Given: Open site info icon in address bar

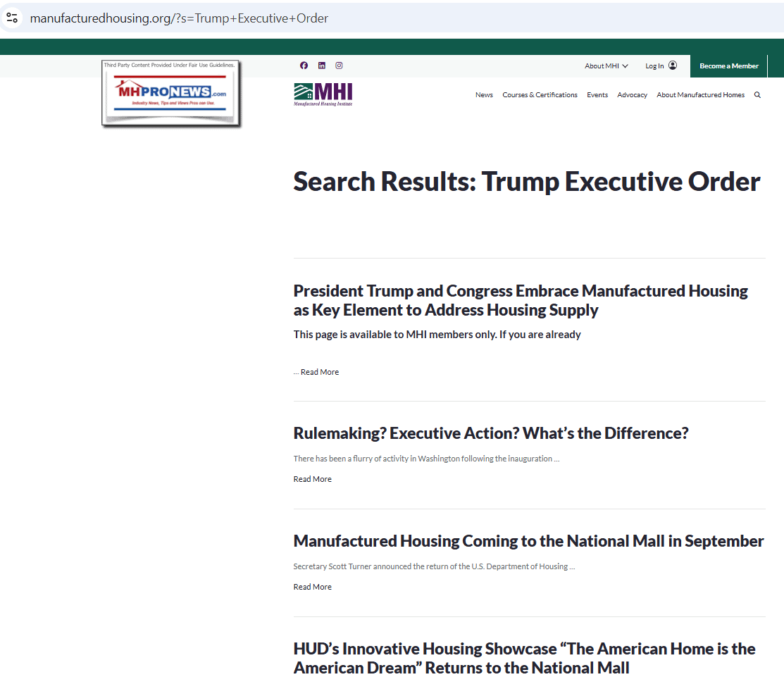Looking at the screenshot, I should pyautogui.click(x=12, y=18).
